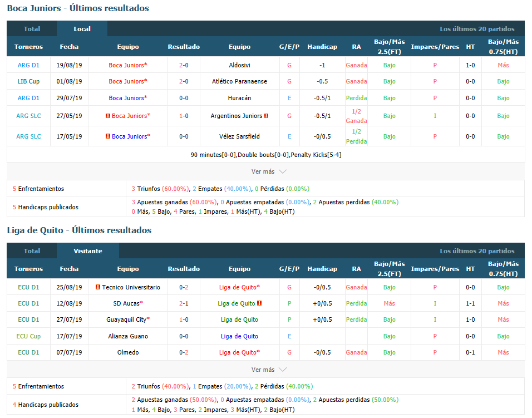Click Guayaquil City team name
Viewport: 532px width, 418px height.
pos(128,319)
